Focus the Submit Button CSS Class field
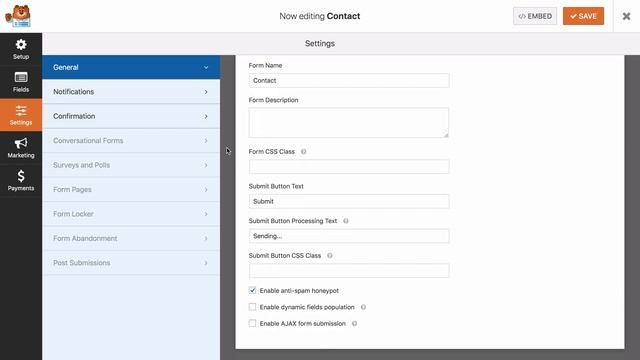Screen dimensions: 640x360 349,271
